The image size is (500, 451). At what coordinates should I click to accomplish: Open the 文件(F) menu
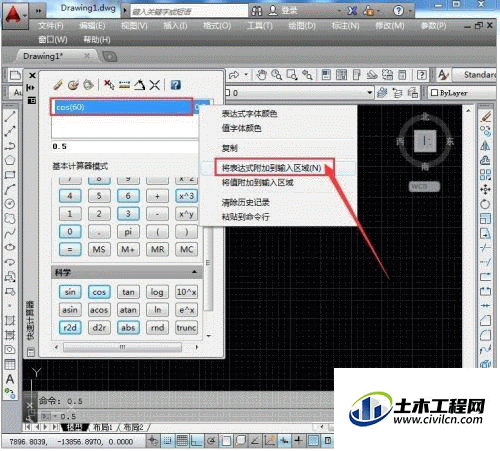click(x=51, y=26)
